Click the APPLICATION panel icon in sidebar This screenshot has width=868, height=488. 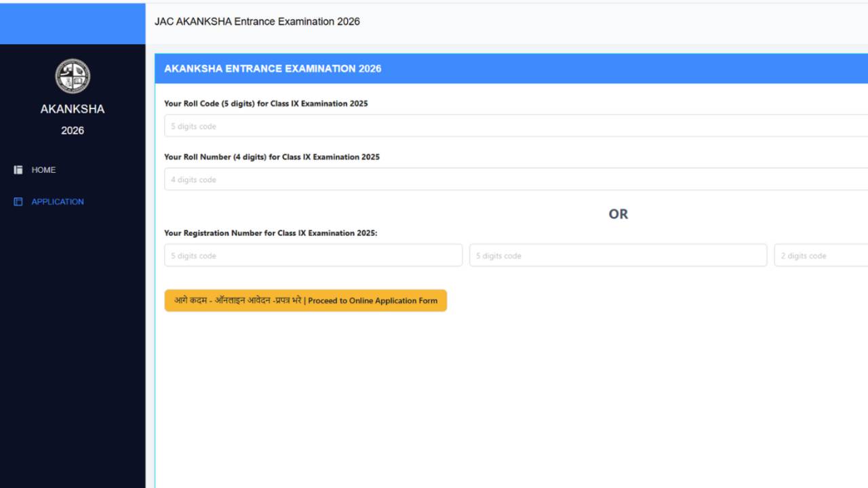point(18,201)
